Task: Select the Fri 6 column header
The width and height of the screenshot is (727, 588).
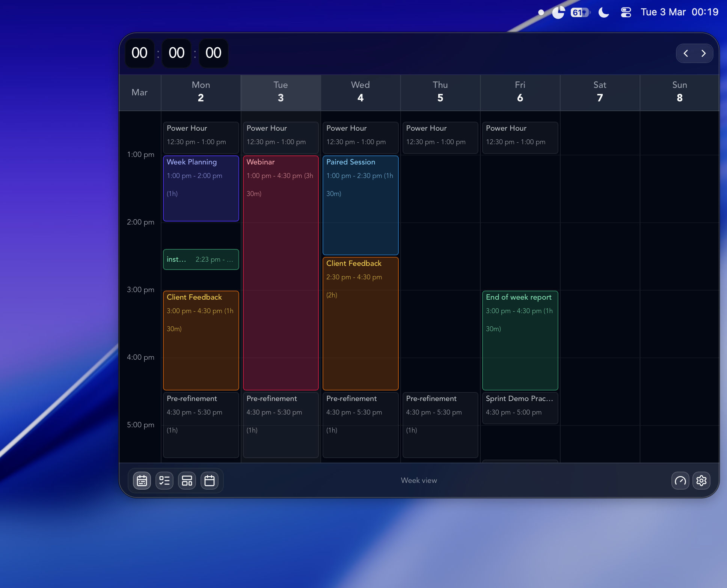Action: [x=520, y=92]
